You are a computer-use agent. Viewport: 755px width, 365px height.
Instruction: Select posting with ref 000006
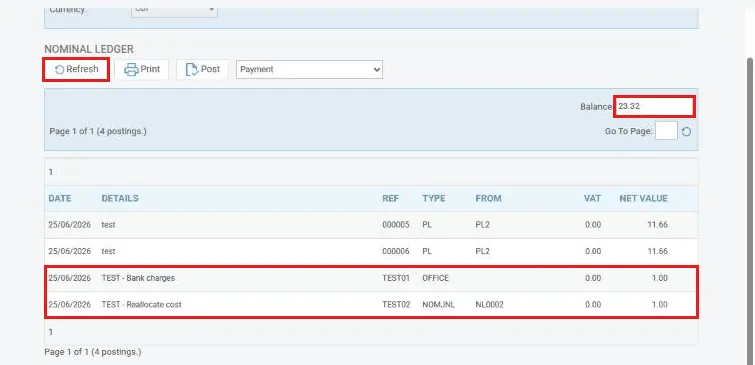[x=371, y=251]
